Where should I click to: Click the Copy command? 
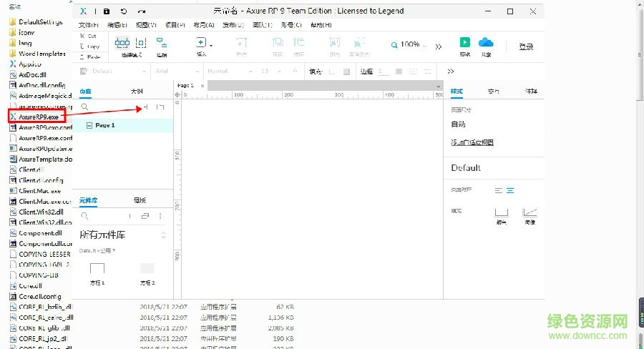[90, 46]
